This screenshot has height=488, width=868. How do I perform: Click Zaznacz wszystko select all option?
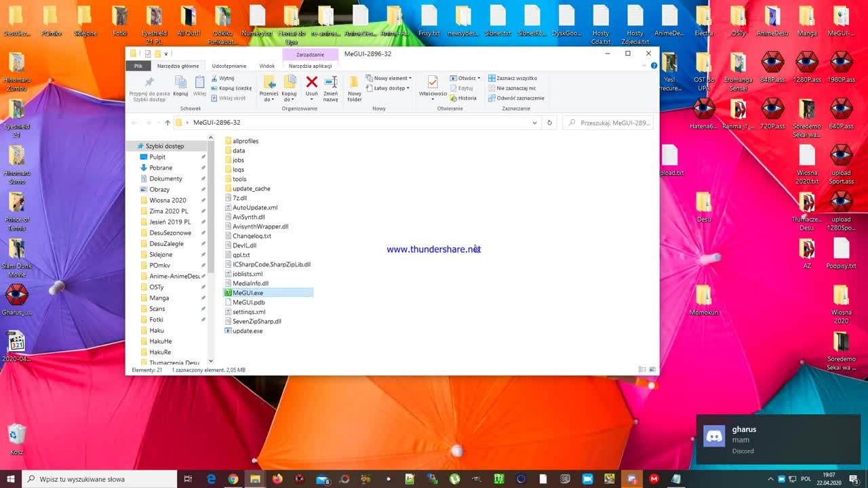(512, 78)
